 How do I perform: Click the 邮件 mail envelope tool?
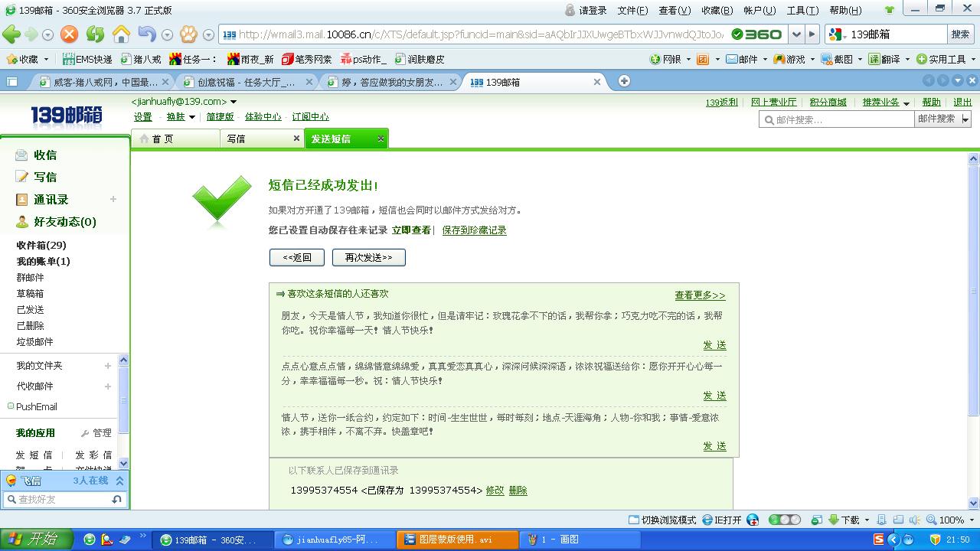[742, 59]
